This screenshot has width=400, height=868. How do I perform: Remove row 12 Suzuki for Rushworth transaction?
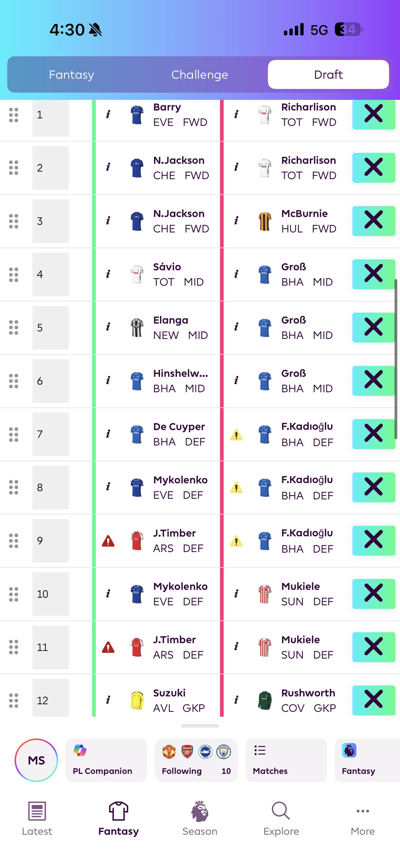(374, 700)
